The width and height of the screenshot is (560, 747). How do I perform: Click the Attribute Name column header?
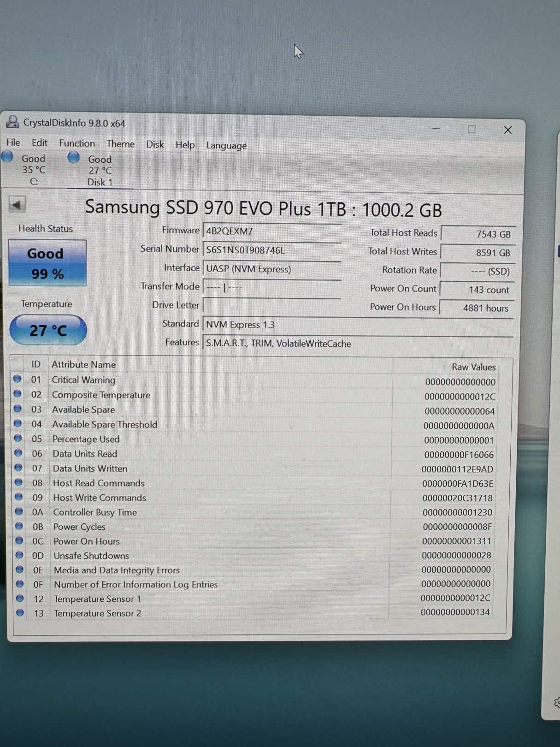83,365
